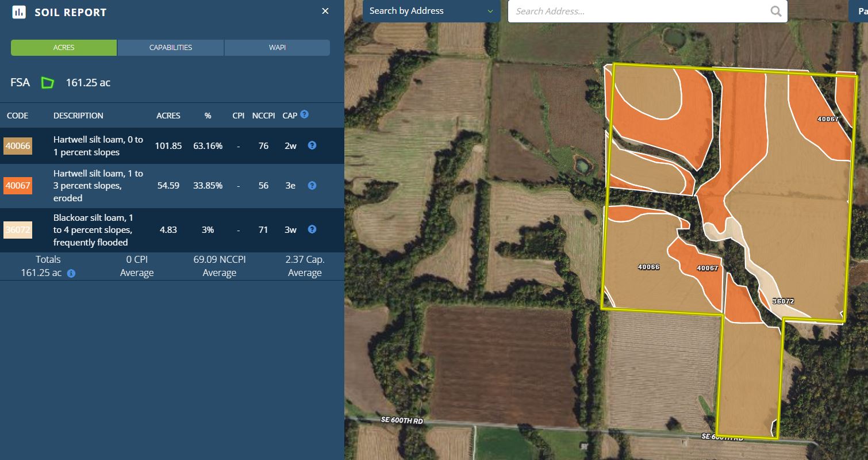Click the magnifier search icon

pos(775,11)
